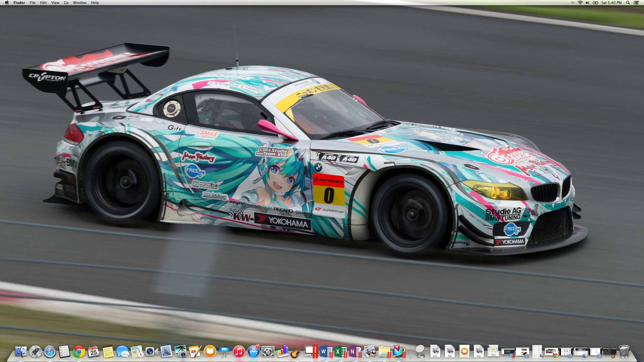Screen dimensions: 644x362
Task: Open the View menu
Action: (55, 3)
